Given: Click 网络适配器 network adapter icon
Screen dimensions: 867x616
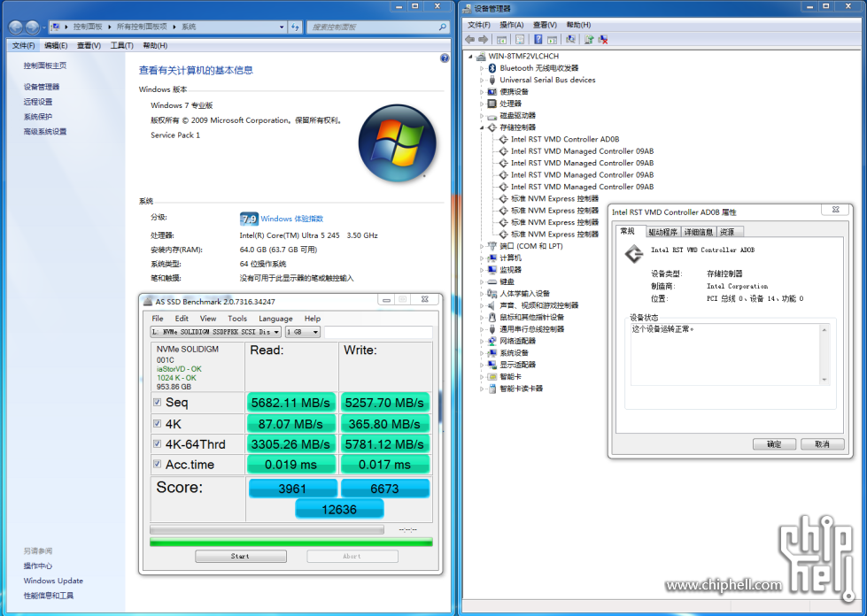Looking at the screenshot, I should (x=492, y=341).
